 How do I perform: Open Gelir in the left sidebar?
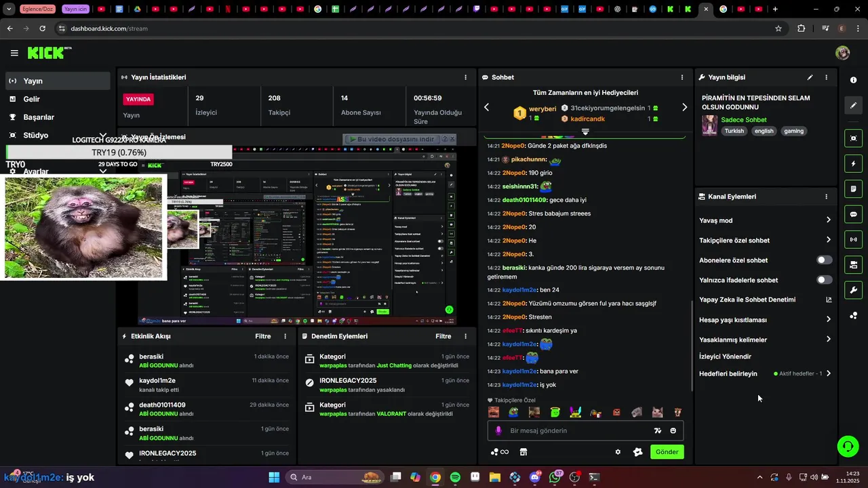point(58,99)
